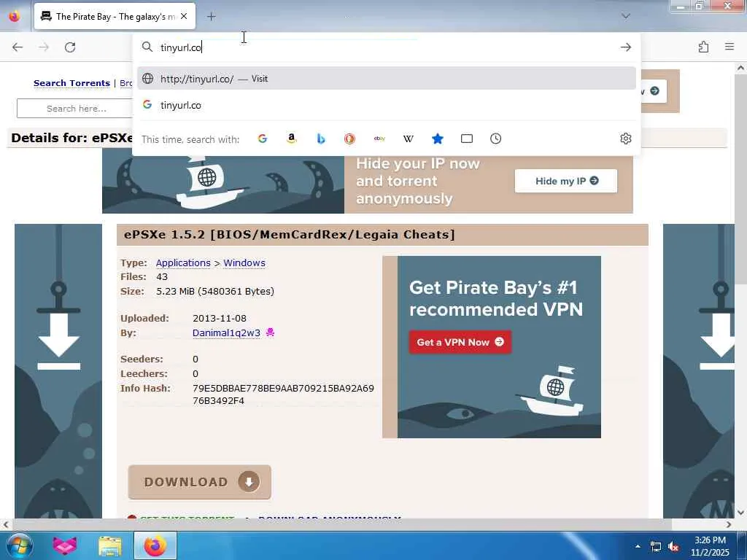This screenshot has height=560, width=747.
Task: Open the Windows Start menu orb
Action: (x=19, y=545)
